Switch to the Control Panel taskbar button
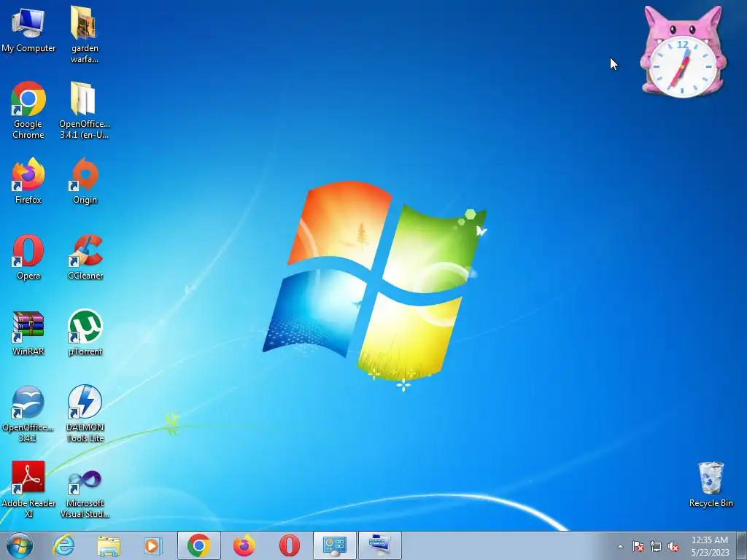Image resolution: width=747 pixels, height=560 pixels. click(334, 545)
